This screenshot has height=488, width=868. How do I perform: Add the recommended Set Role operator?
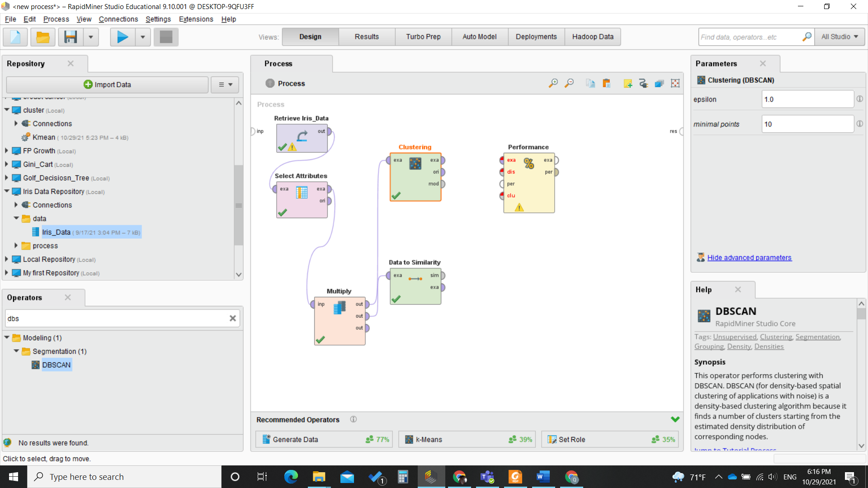tap(610, 439)
